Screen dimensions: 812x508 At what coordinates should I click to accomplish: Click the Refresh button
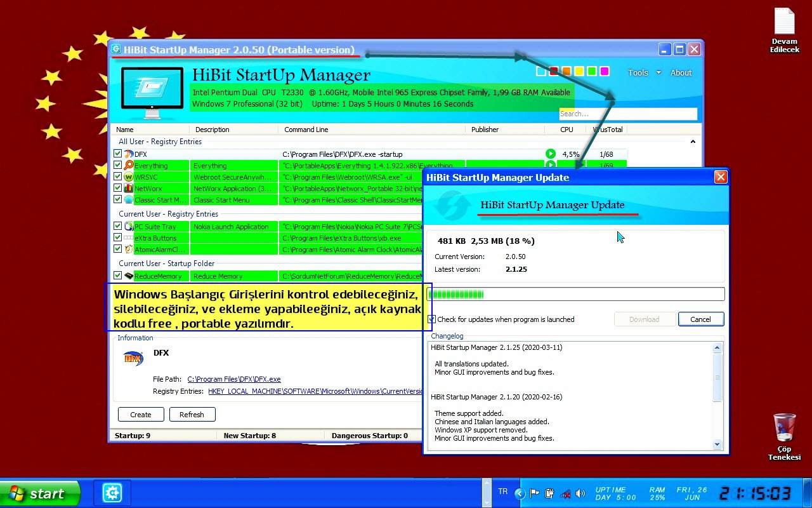click(192, 415)
